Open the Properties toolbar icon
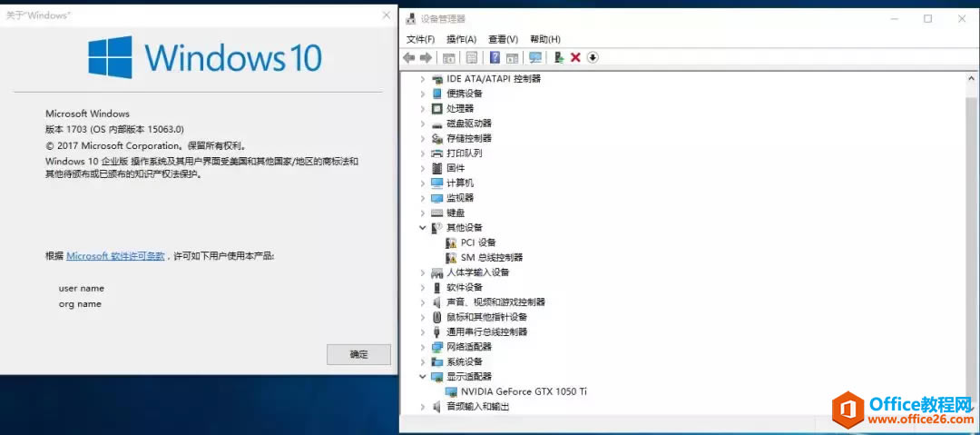The width and height of the screenshot is (980, 435). (x=472, y=57)
